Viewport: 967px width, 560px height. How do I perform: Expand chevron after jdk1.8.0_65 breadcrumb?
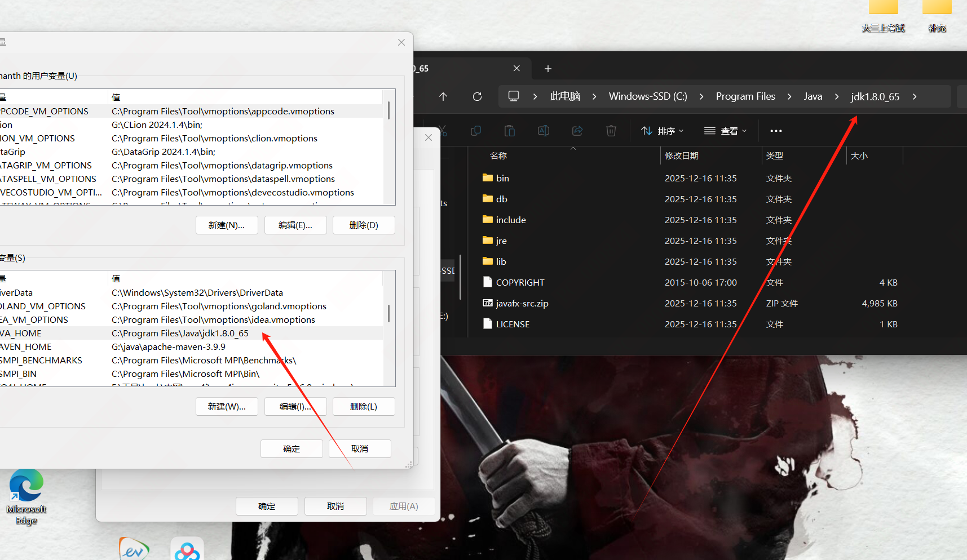point(915,97)
